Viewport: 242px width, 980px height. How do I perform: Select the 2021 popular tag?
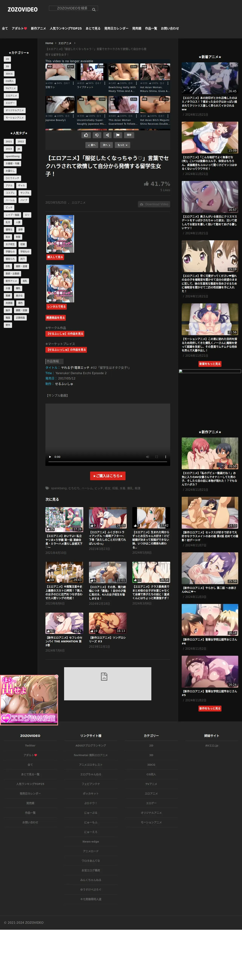(9, 142)
